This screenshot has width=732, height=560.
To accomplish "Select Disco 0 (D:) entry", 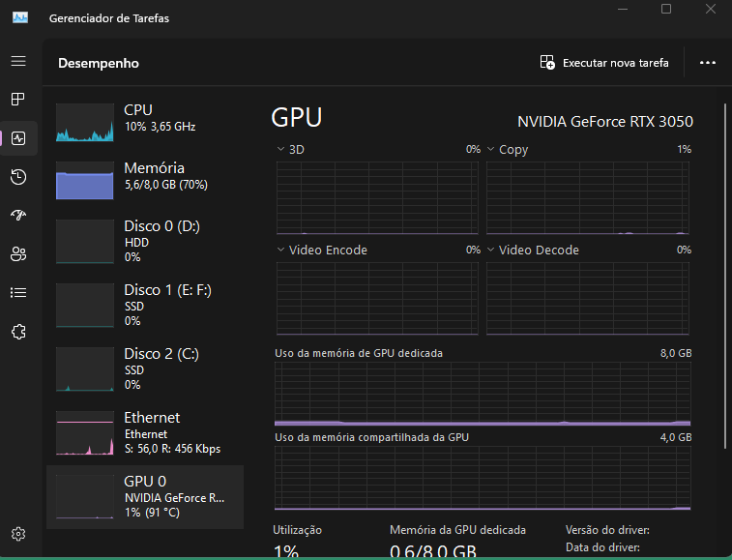I will [x=145, y=242].
